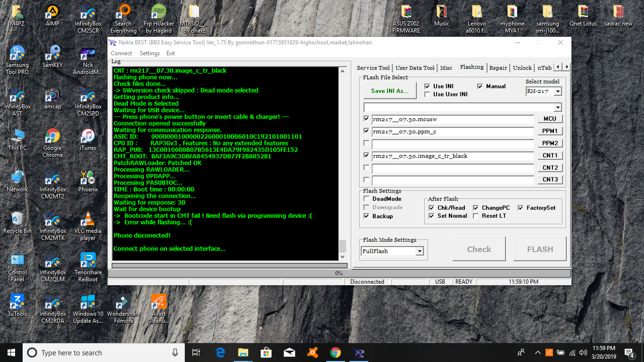Open Task View on the taskbar
Screen dimensions: 644x362
click(196, 352)
